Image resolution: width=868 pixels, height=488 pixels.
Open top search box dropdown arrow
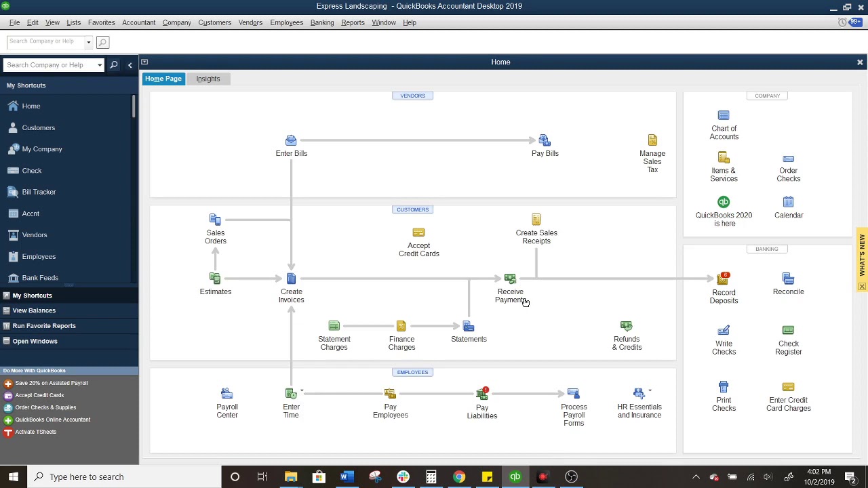[88, 42]
